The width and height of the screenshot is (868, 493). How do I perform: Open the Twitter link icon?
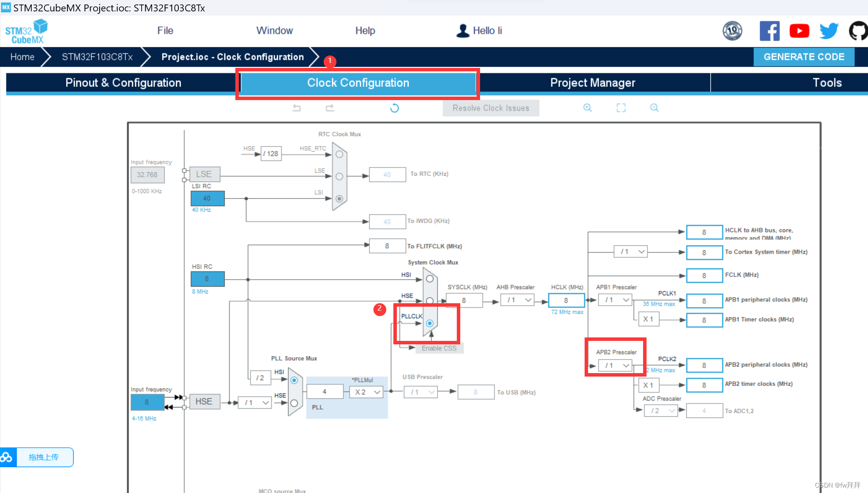(829, 31)
